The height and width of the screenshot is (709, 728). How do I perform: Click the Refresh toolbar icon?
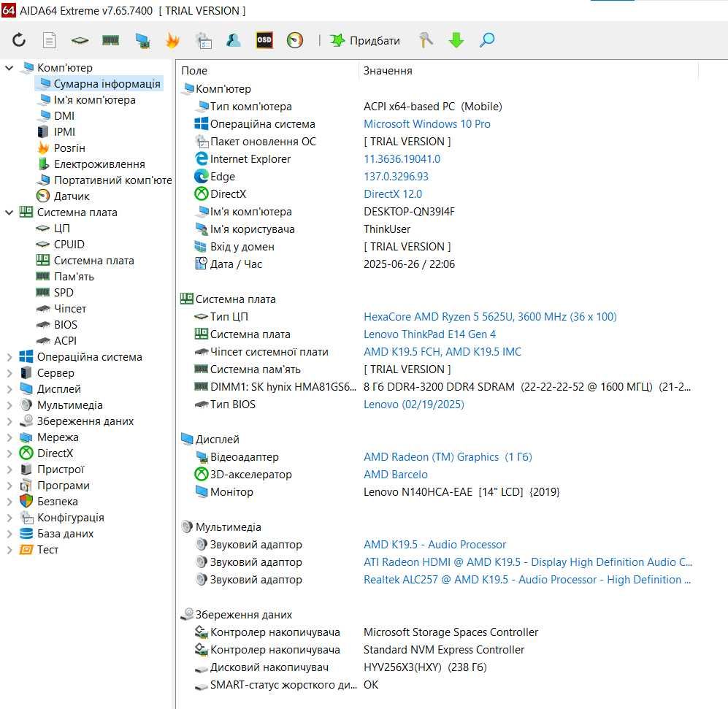click(x=19, y=40)
